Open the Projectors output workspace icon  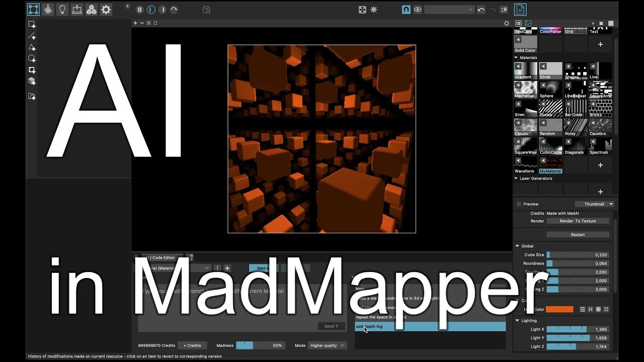(77, 9)
